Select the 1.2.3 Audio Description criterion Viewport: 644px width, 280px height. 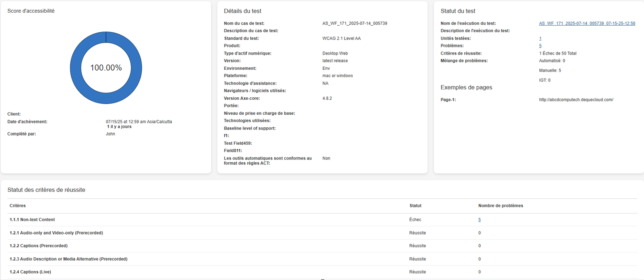[x=68, y=259]
